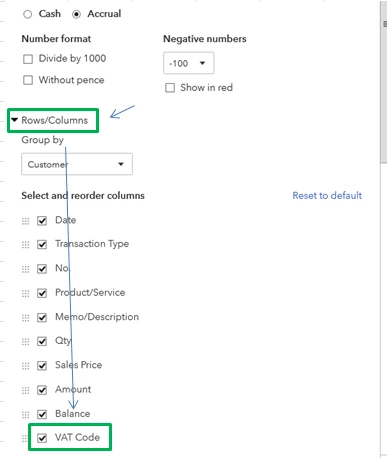The width and height of the screenshot is (387, 458).
Task: Select the Cash accounting method
Action: pyautogui.click(x=28, y=14)
